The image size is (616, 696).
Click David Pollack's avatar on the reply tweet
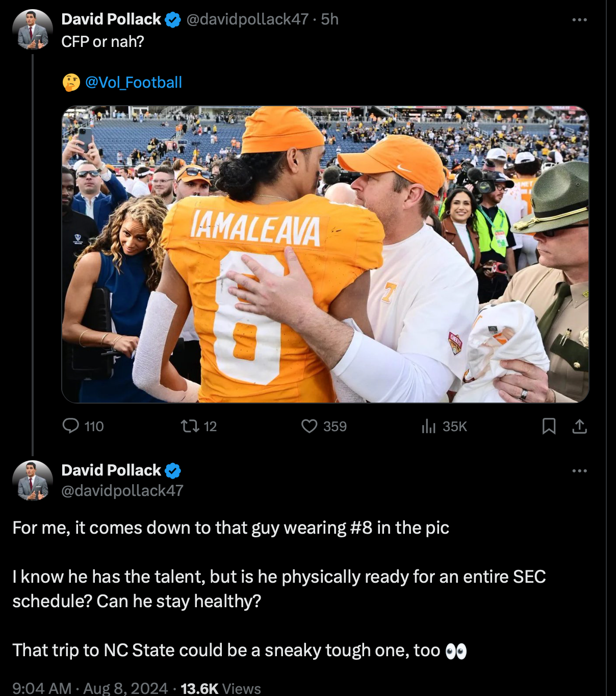coord(33,481)
